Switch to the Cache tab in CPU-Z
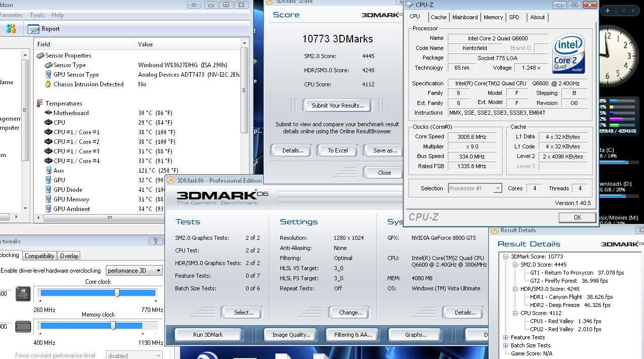 pyautogui.click(x=438, y=17)
